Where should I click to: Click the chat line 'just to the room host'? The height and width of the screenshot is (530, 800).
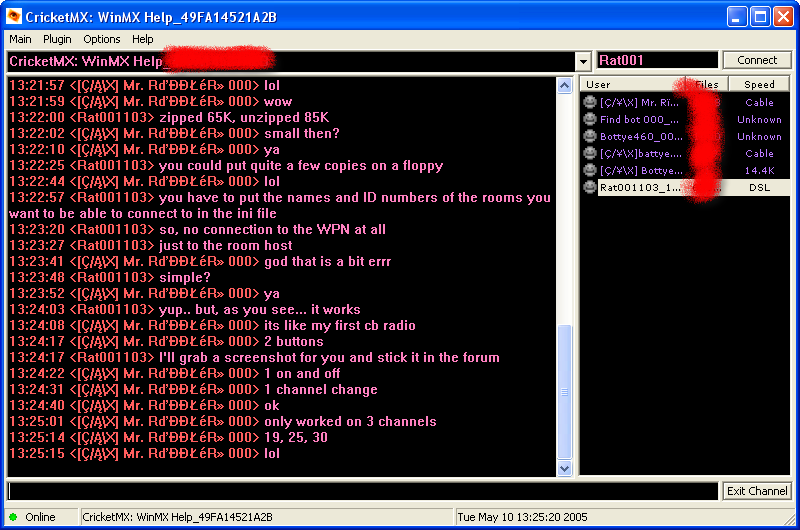pyautogui.click(x=226, y=245)
